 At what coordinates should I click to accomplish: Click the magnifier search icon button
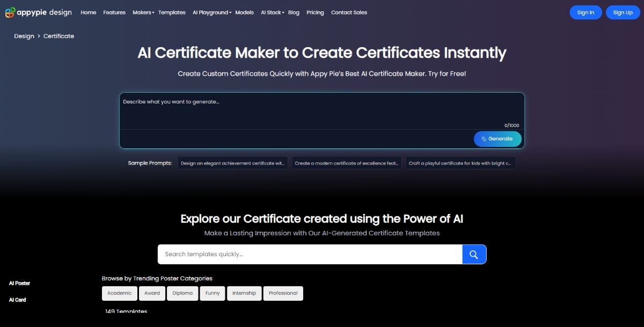tap(474, 255)
